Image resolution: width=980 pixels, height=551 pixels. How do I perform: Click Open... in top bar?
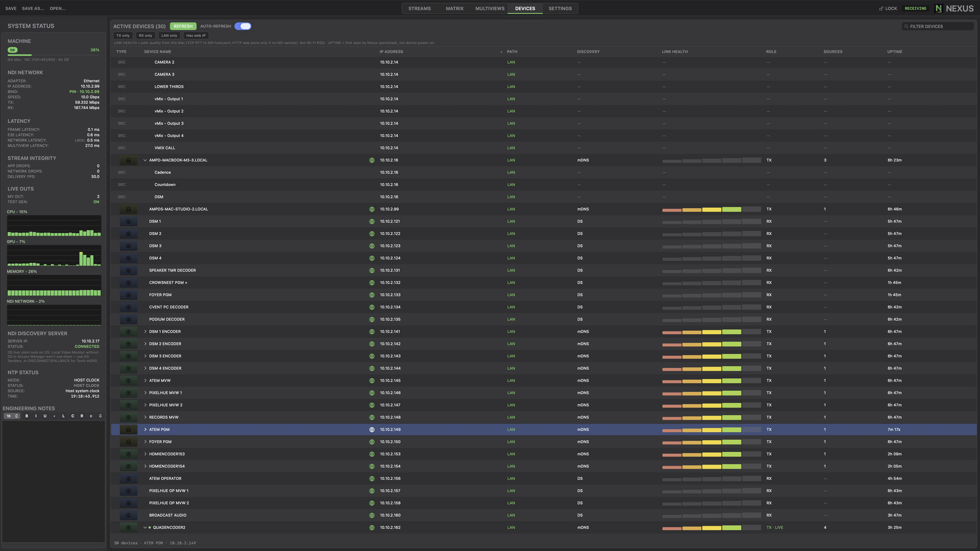pos(58,9)
